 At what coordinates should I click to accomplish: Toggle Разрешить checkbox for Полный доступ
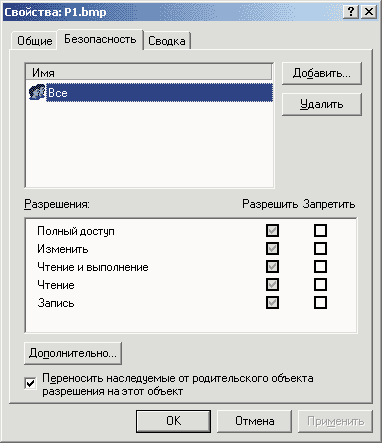coord(272,230)
